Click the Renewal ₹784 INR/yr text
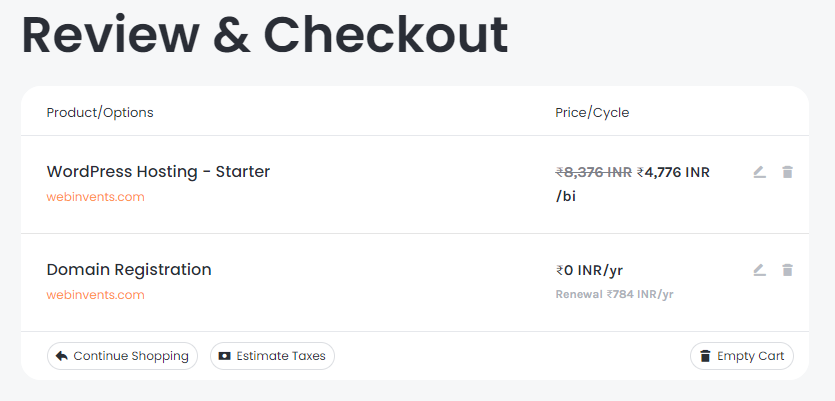Image resolution: width=835 pixels, height=401 pixels. click(614, 294)
